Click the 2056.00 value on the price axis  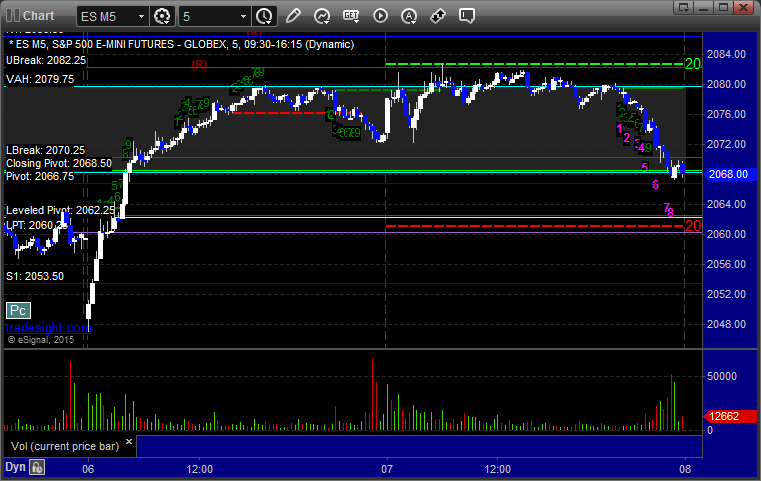tap(726, 264)
